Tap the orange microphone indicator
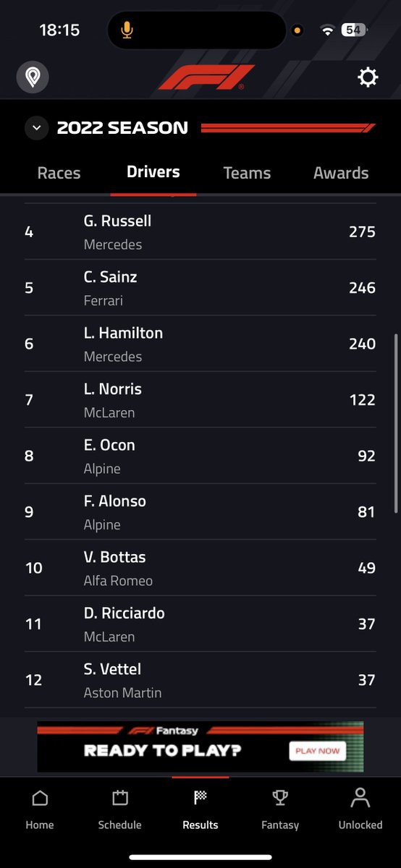 pyautogui.click(x=127, y=30)
